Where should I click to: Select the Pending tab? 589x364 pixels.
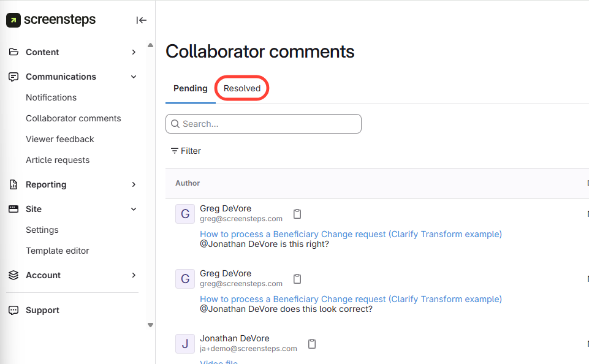pyautogui.click(x=190, y=88)
